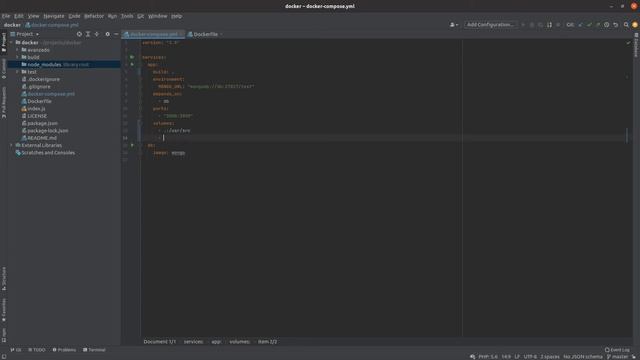Open Project panel gear options
The height and width of the screenshot is (360, 640).
[x=107, y=34]
